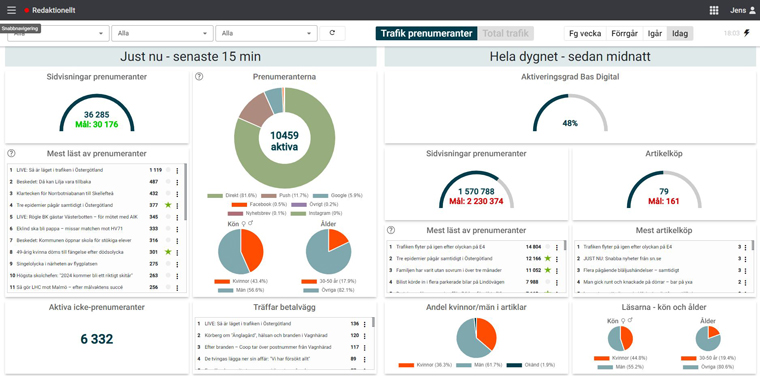The width and height of the screenshot is (760, 376).
Task: Select the Fg vecka time range
Action: coord(585,33)
